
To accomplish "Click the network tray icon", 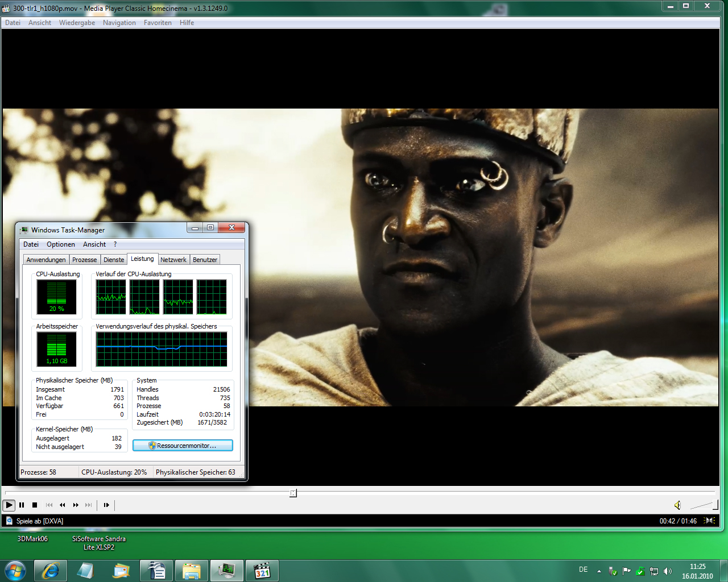I will (x=654, y=571).
